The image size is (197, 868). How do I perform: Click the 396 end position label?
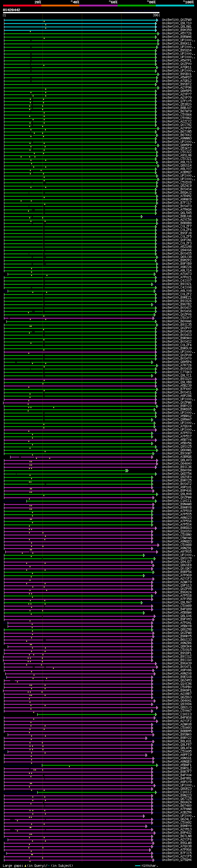(155, 15)
